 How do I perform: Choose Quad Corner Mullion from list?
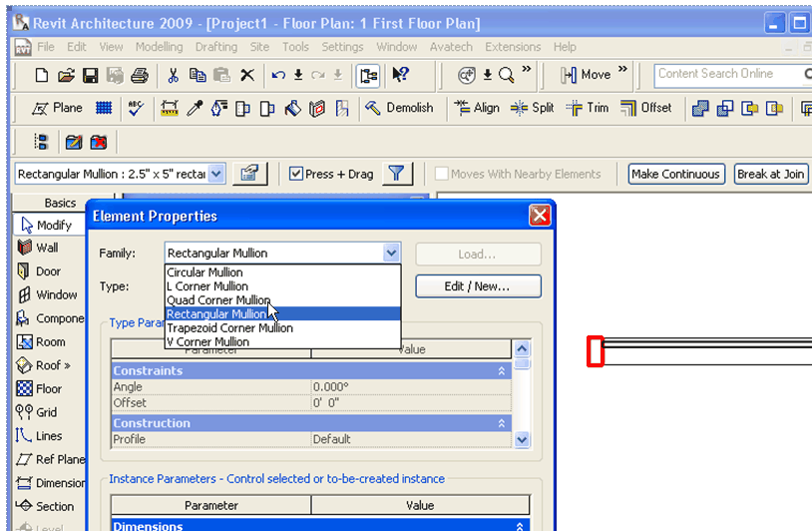pyautogui.click(x=282, y=300)
